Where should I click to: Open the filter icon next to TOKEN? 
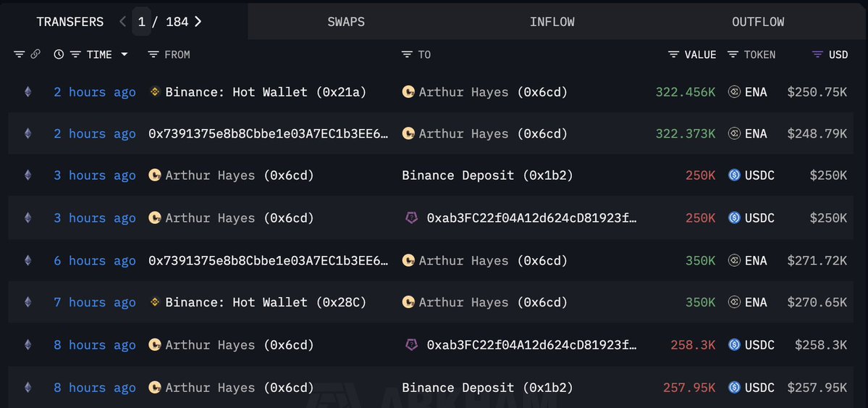(x=733, y=54)
